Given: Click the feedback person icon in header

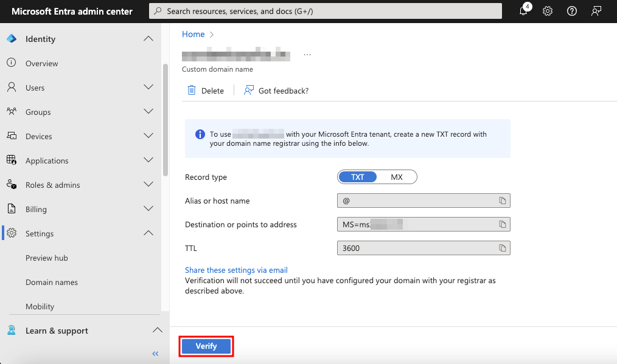Looking at the screenshot, I should point(596,11).
